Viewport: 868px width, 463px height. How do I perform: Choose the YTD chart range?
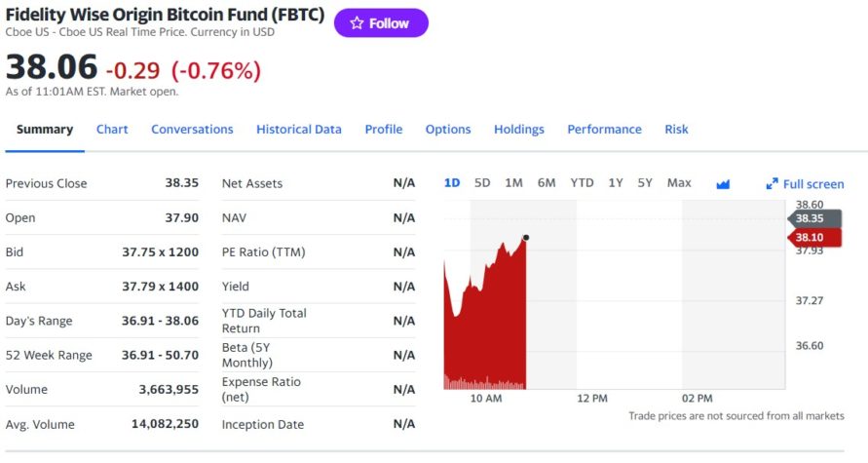(x=582, y=183)
